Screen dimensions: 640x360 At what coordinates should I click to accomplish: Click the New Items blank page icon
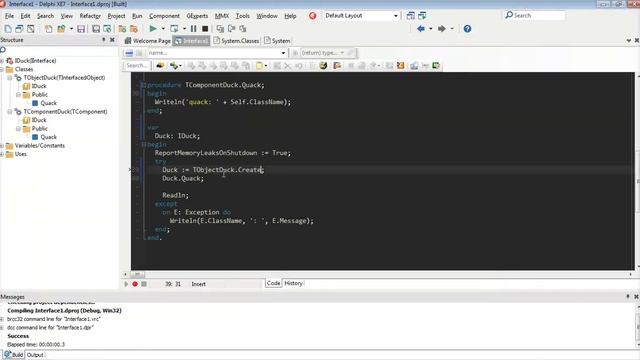[x=8, y=29]
